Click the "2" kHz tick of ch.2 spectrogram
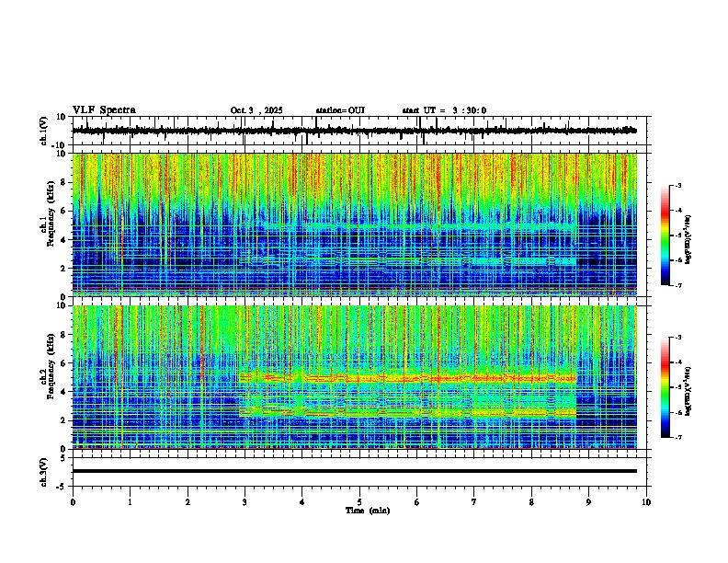 [x=64, y=420]
